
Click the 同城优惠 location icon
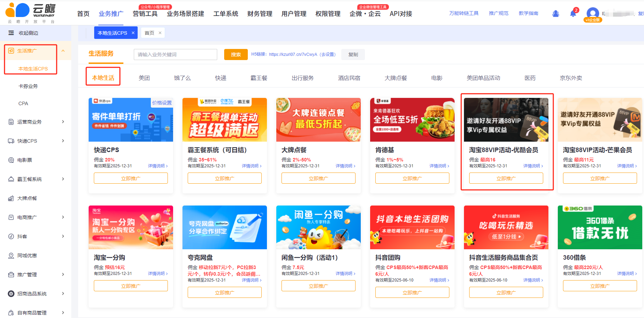point(11,256)
